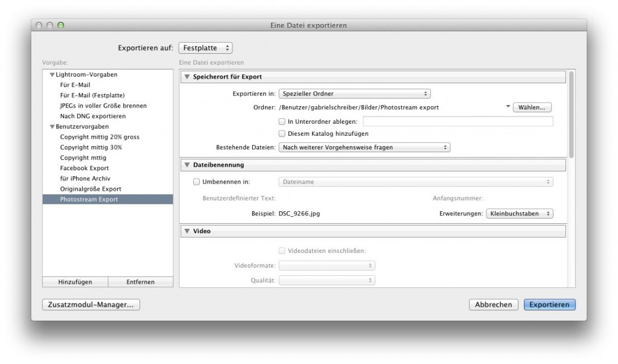The image size is (618, 364).
Task: Collapse the Video section
Action: pos(187,231)
